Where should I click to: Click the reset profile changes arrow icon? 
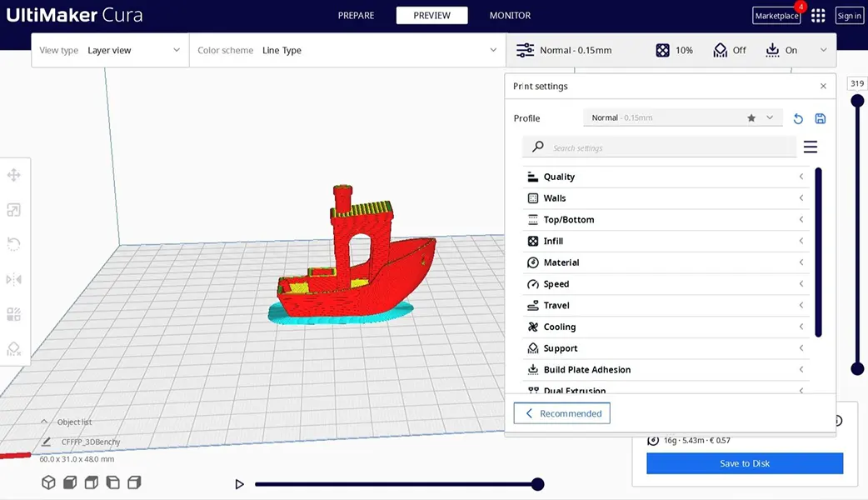click(798, 118)
